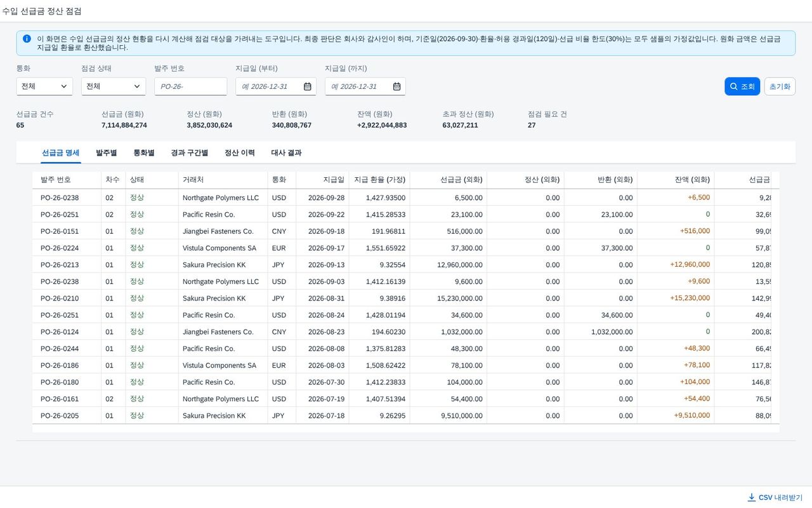Switch to the 선급금 명세 tab

[x=61, y=153]
